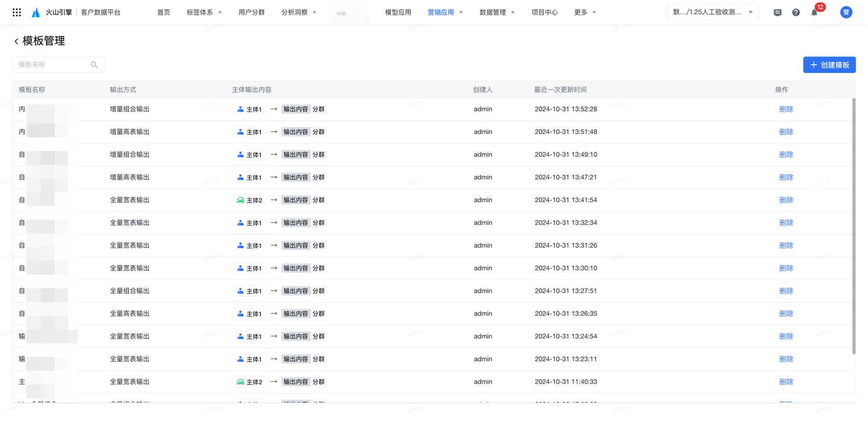Screen dimensions: 868x447
Task: Focus the 模板名称 search field
Action: coord(52,65)
